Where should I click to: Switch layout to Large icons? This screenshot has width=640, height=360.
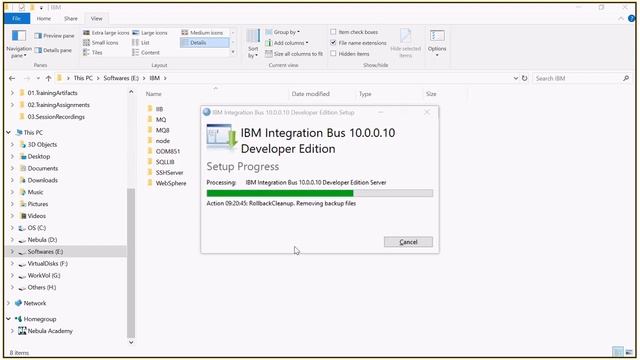point(150,33)
